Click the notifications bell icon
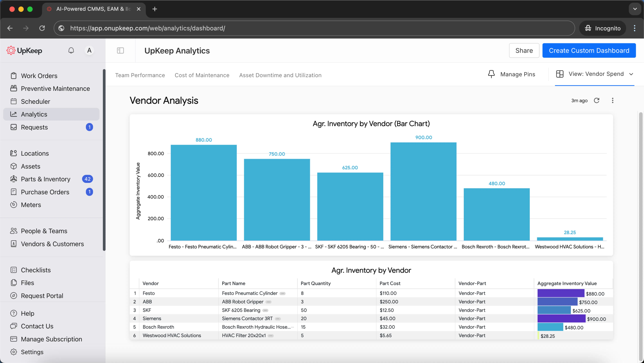Image resolution: width=644 pixels, height=363 pixels. pyautogui.click(x=71, y=50)
